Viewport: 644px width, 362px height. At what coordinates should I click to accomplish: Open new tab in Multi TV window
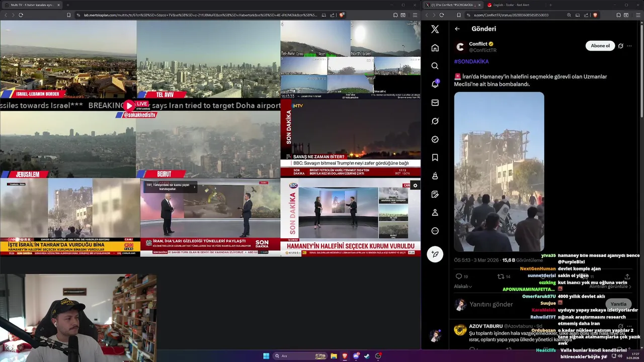[x=67, y=5]
